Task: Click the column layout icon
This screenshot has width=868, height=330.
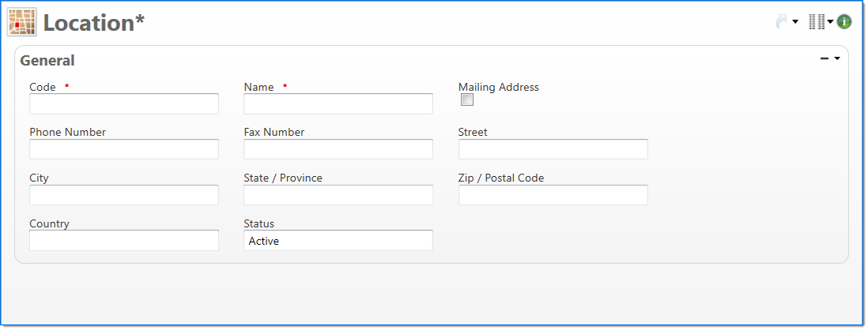Action: pos(817,22)
